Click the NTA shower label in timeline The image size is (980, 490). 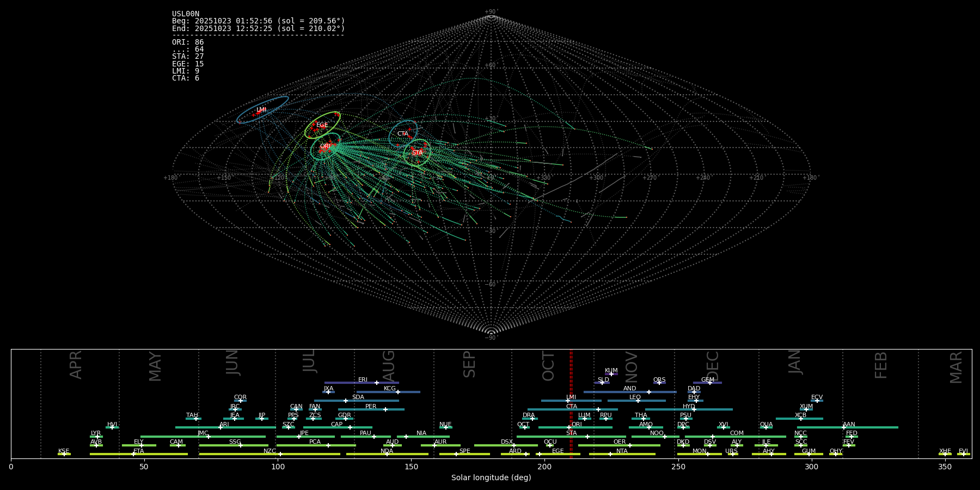pyautogui.click(x=622, y=451)
